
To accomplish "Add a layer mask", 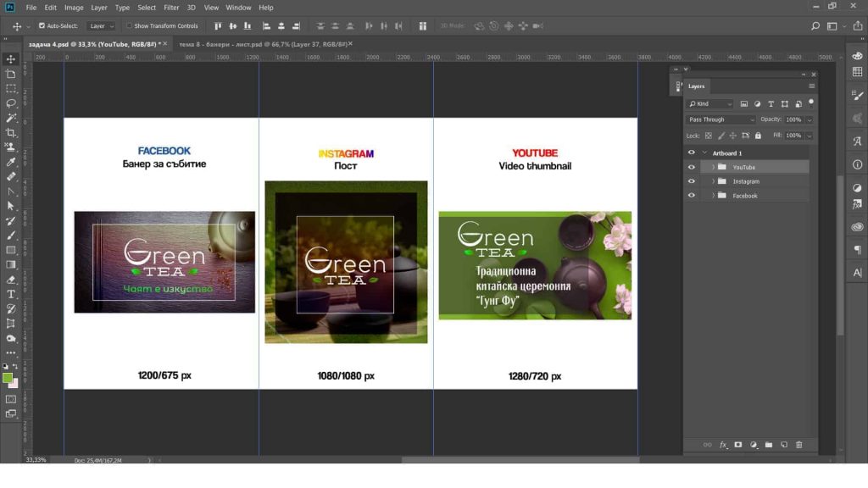I will click(x=738, y=445).
